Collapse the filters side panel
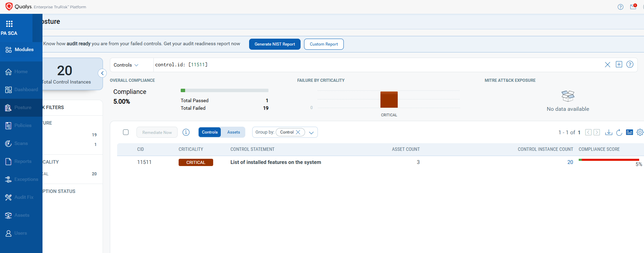 click(102, 73)
